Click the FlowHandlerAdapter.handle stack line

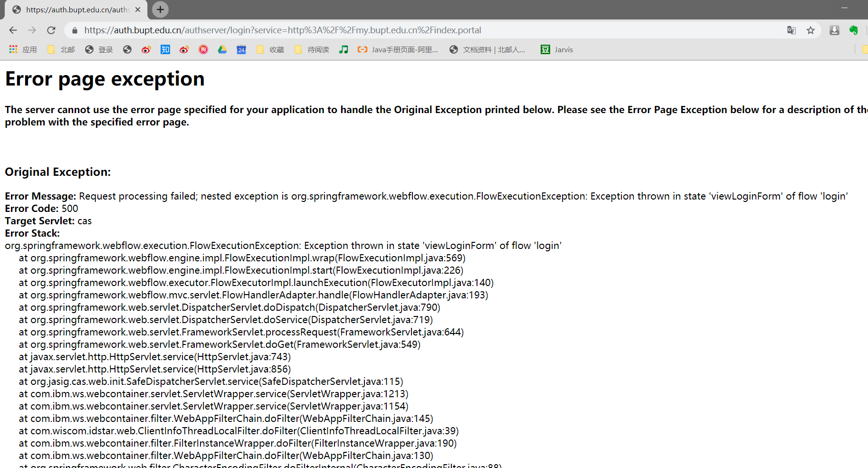pos(254,295)
